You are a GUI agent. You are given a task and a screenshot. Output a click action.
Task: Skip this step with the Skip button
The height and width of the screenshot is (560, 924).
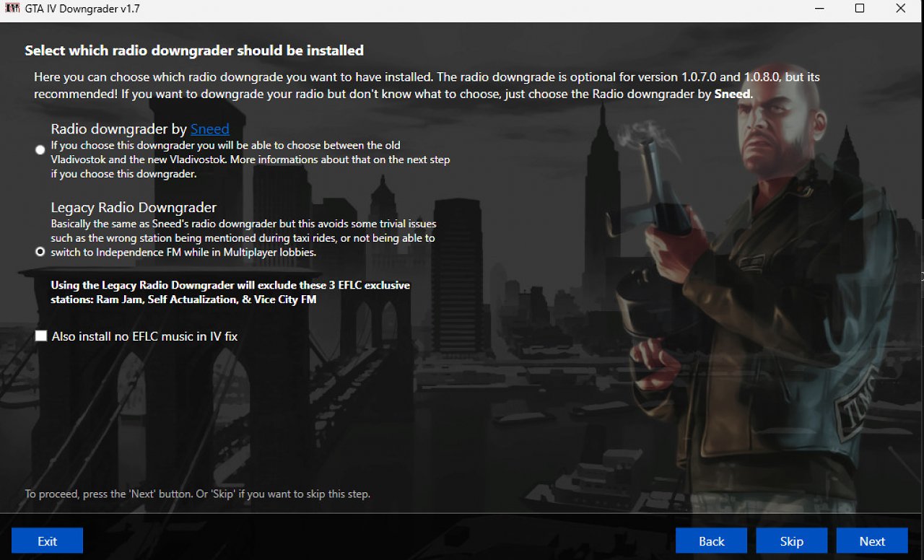(x=792, y=541)
